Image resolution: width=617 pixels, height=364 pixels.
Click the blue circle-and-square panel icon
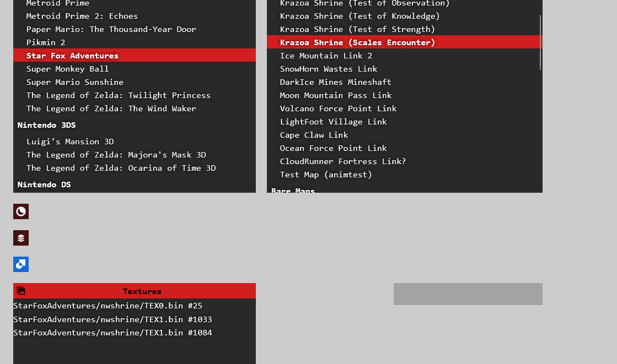coord(21,264)
